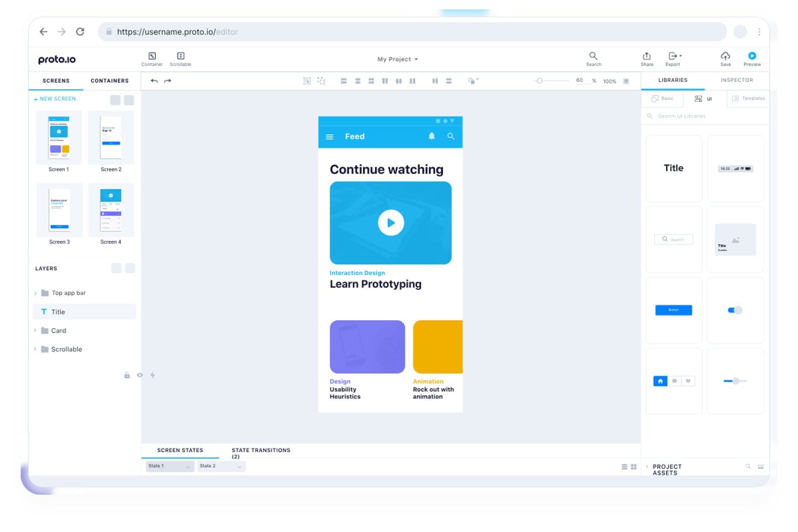Save the project with Save icon
798x532 pixels.
(725, 56)
